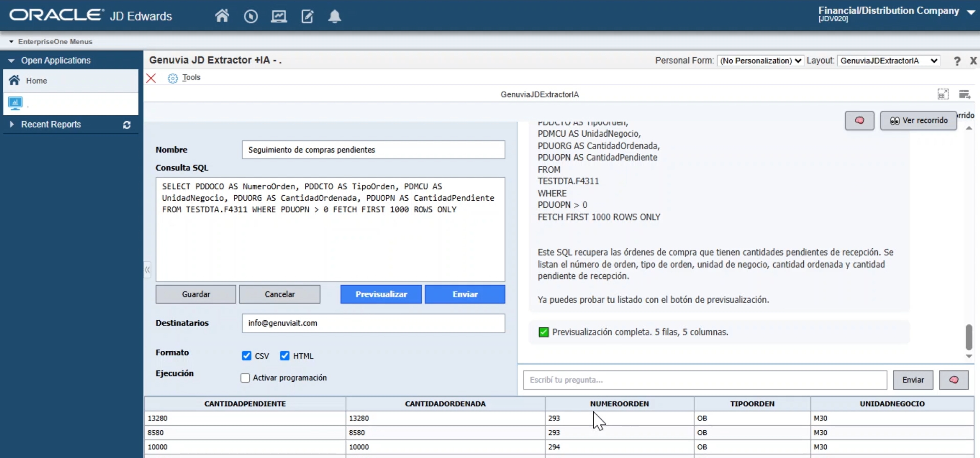Collapse the EnterpriseOne Menus expander
The height and width of the screenshot is (458, 980).
pos(11,42)
